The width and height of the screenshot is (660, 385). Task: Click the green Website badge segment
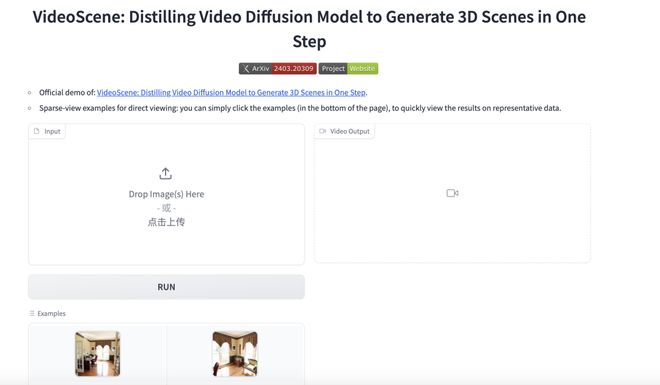[x=362, y=69]
